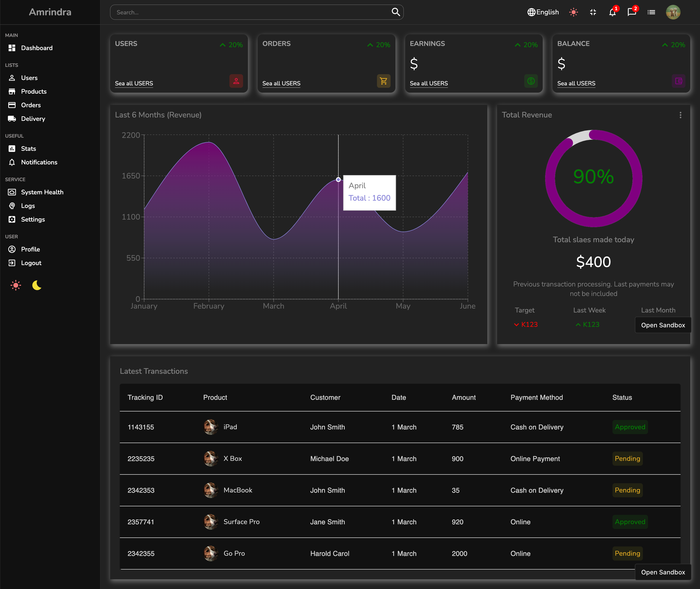Screen dimensions: 700x589
Task: Enter fullscreen mode via the compress icon
Action: [x=593, y=12]
